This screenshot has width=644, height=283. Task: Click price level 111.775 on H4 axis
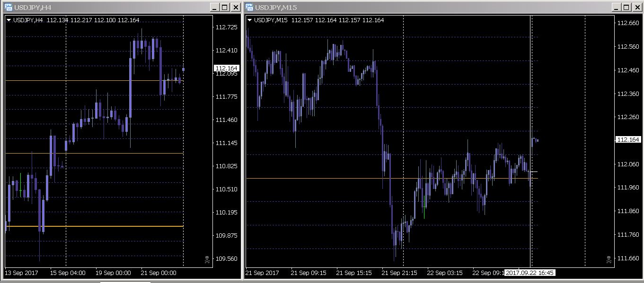click(x=227, y=96)
